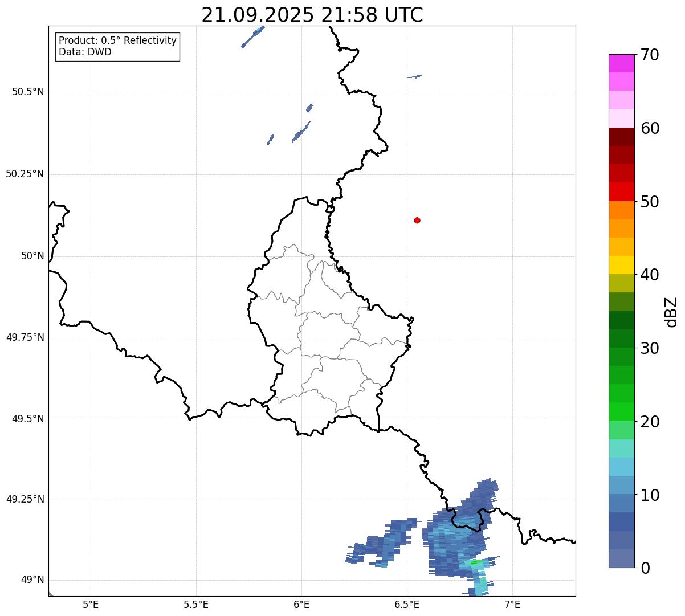This screenshot has width=685, height=616.
Task: Click the 50.25°N latitude label
Action: click(x=25, y=174)
